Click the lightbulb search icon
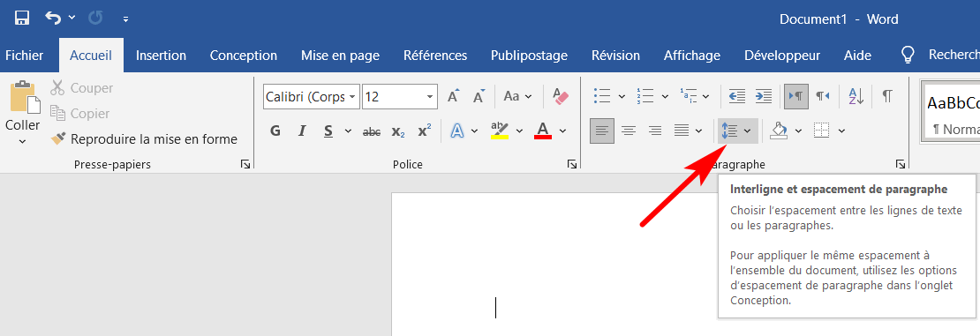The width and height of the screenshot is (980, 336). click(908, 55)
